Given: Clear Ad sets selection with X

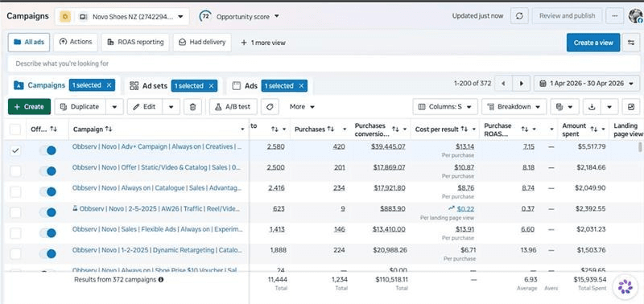Looking at the screenshot, I should tap(211, 86).
